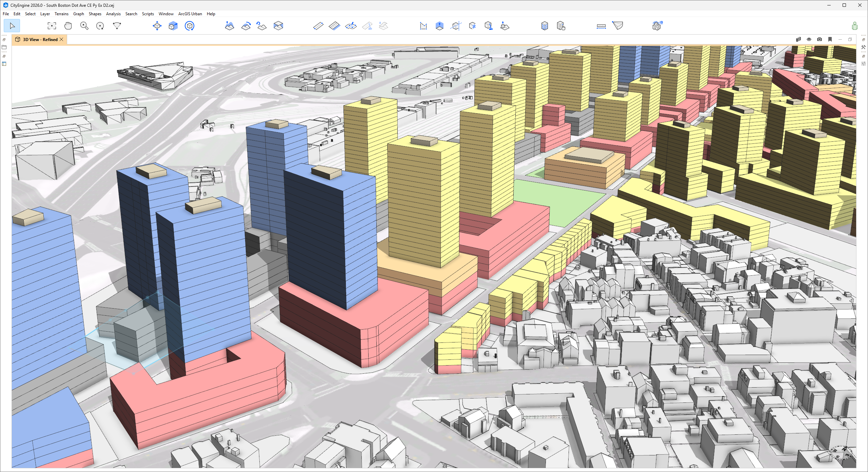This screenshot has width=868, height=472.
Task: Select the Generate models building icon
Action: (545, 26)
